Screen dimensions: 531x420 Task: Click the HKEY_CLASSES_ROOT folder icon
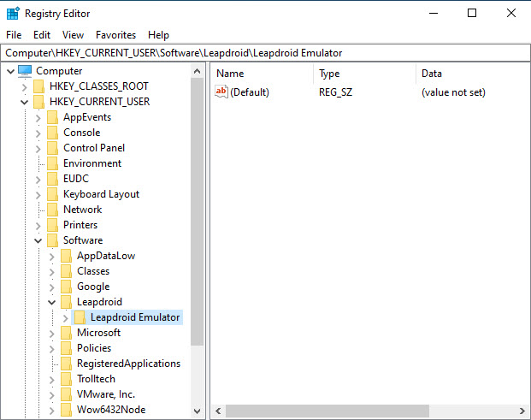coord(39,86)
